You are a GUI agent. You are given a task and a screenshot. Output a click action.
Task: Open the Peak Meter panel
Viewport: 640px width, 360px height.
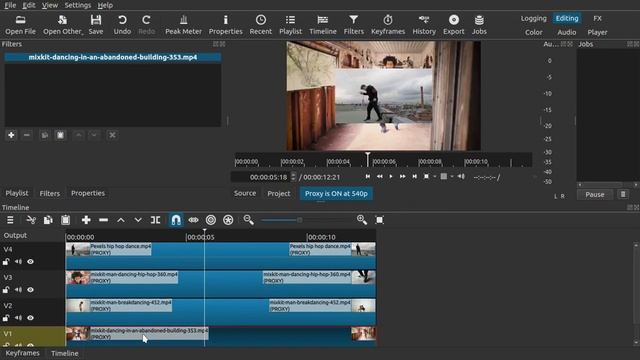tap(183, 24)
